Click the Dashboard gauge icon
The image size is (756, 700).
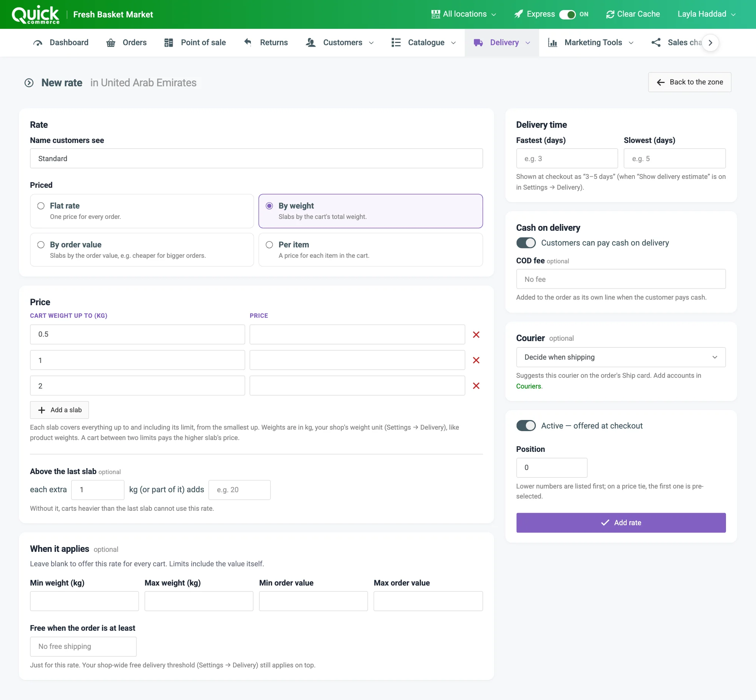click(x=37, y=43)
